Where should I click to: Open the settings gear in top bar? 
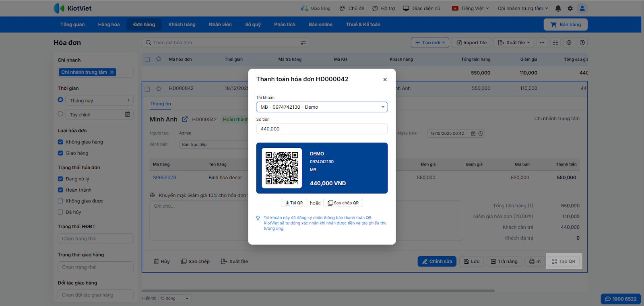point(570,8)
